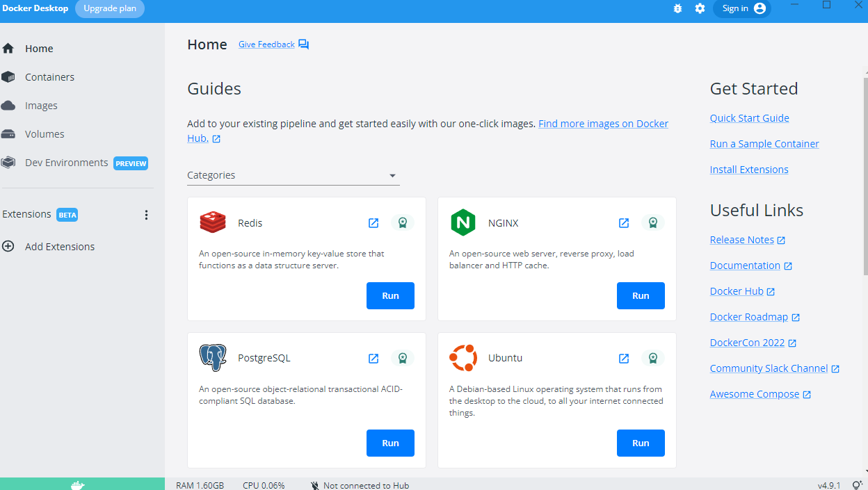This screenshot has height=490, width=868.
Task: Click Run a Sample Container link
Action: [764, 144]
